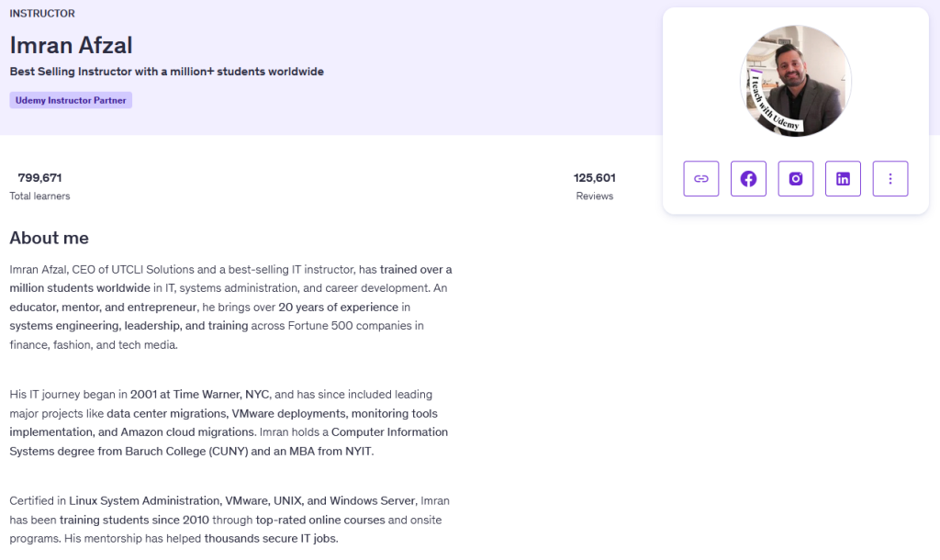Viewport: 940px width, 560px height.
Task: Click the '2001 at Time Warner, NYC' text
Action: pyautogui.click(x=199, y=394)
